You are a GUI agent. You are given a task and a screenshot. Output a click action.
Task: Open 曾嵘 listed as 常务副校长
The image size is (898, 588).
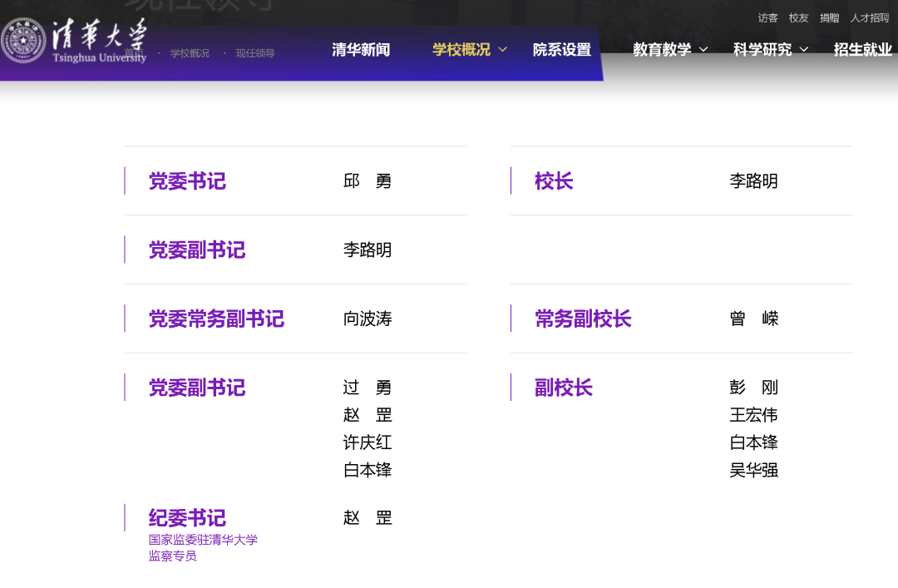[x=753, y=319]
